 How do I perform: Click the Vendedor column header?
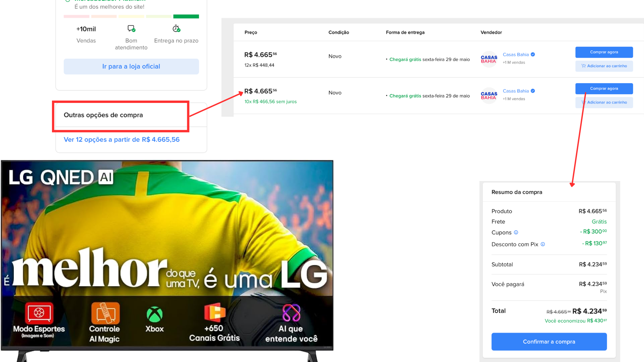point(491,33)
